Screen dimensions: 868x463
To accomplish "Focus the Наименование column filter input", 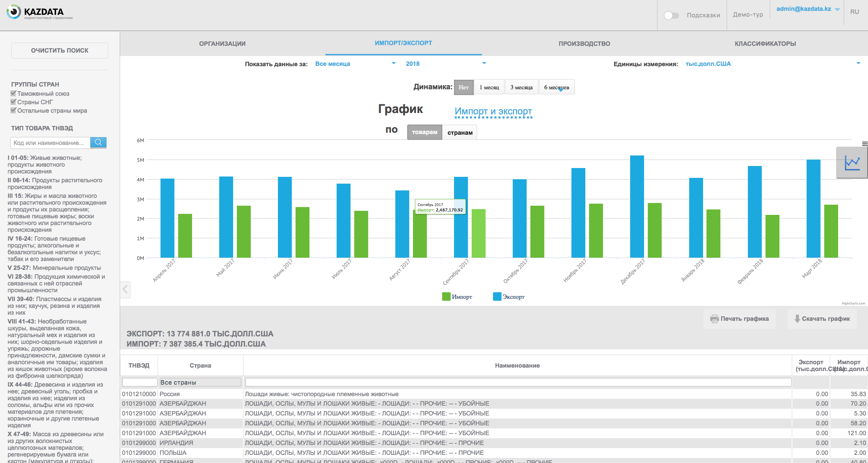I will (518, 382).
